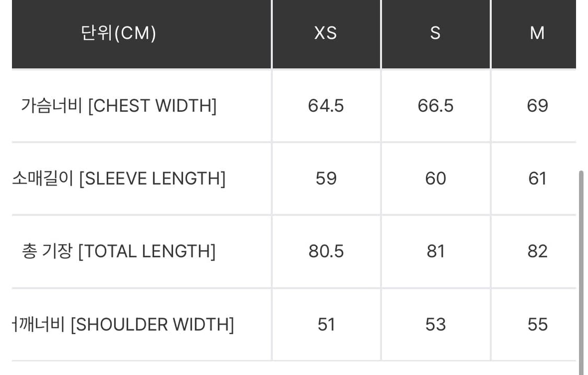Click the vertical scrollbar on the right
Screen dimensions: 588x375
pyautogui.click(x=581, y=272)
